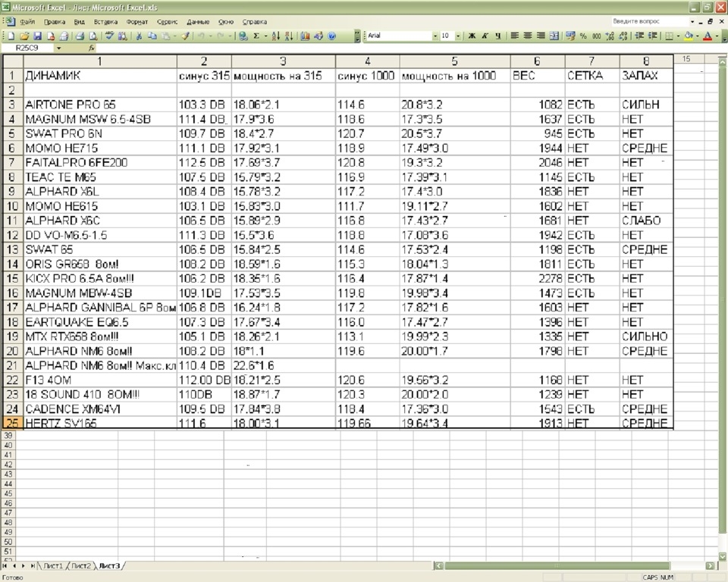Open the Правка menu

coord(55,22)
